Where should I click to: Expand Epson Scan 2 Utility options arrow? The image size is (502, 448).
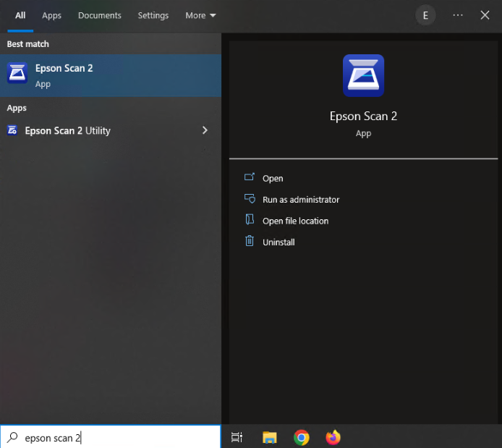(205, 130)
